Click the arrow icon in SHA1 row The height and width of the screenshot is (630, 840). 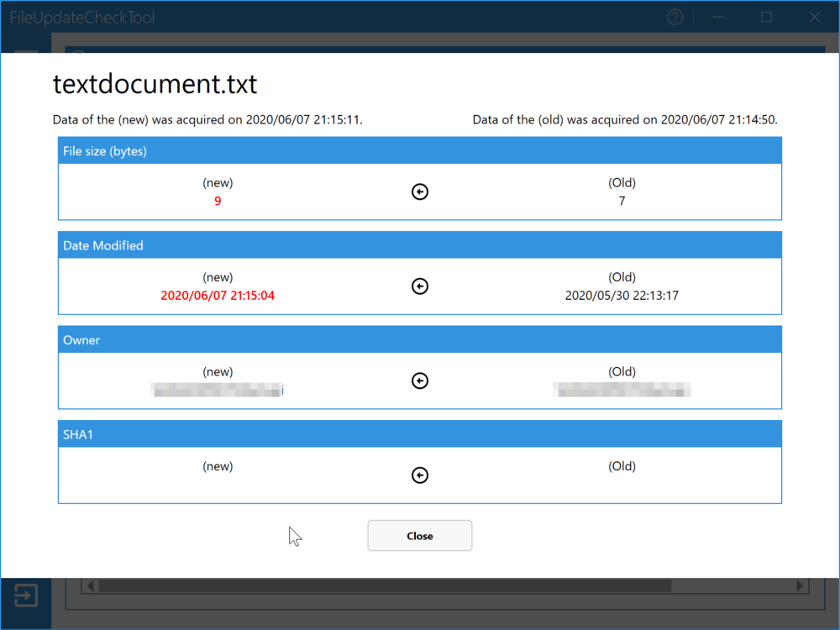click(420, 475)
